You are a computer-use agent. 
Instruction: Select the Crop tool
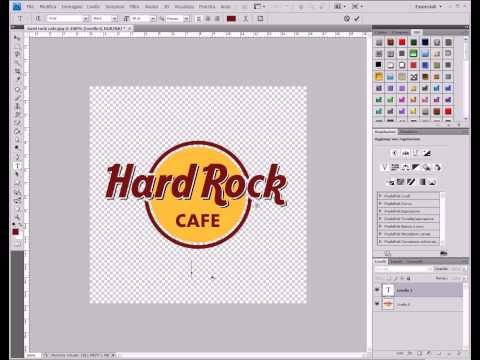pos(18,71)
